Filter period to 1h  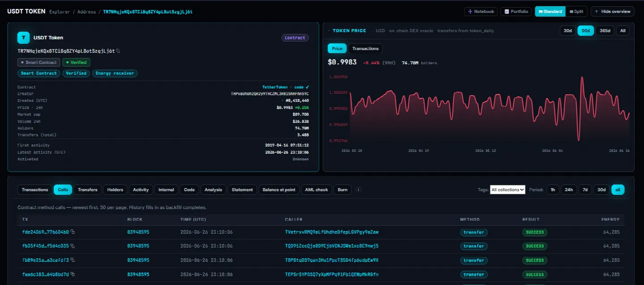pyautogui.click(x=553, y=190)
